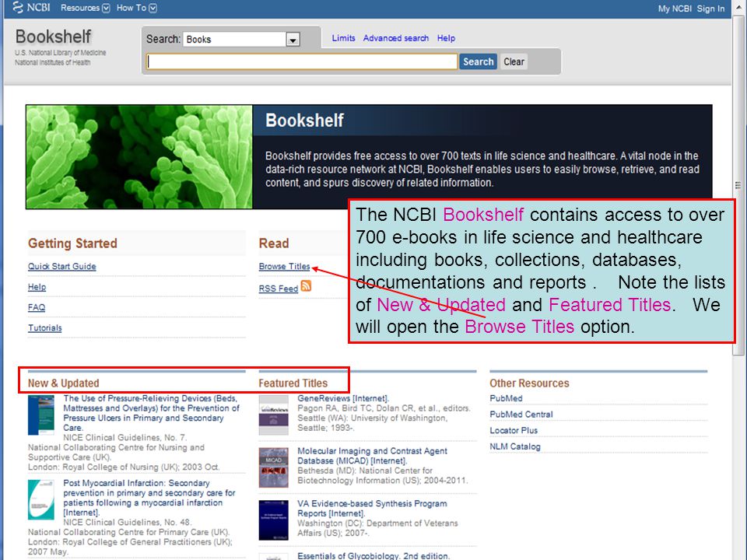747x560 pixels.
Task: Click 'NICE Clinical Guidelines, No. 48.' text
Action: click(x=128, y=523)
